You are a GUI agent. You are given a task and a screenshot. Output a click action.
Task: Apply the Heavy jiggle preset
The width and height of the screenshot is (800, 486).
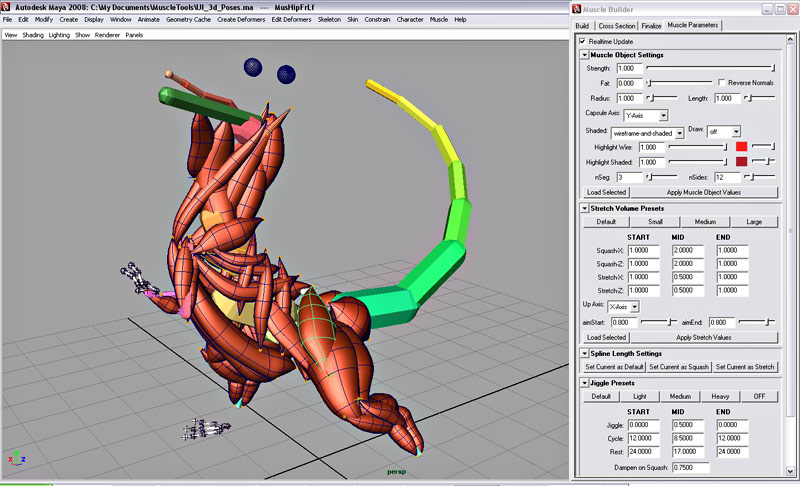point(720,396)
